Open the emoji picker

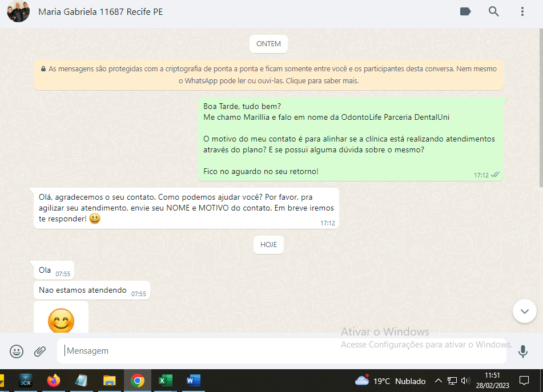pyautogui.click(x=17, y=351)
